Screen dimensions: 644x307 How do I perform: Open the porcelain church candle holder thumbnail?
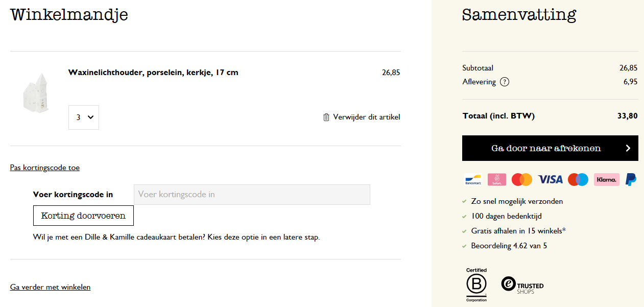pos(37,92)
